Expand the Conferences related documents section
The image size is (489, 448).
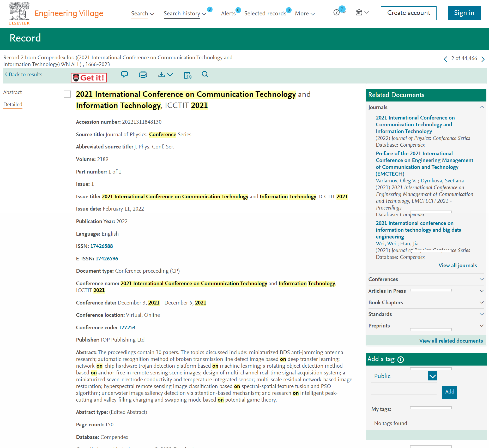click(426, 279)
